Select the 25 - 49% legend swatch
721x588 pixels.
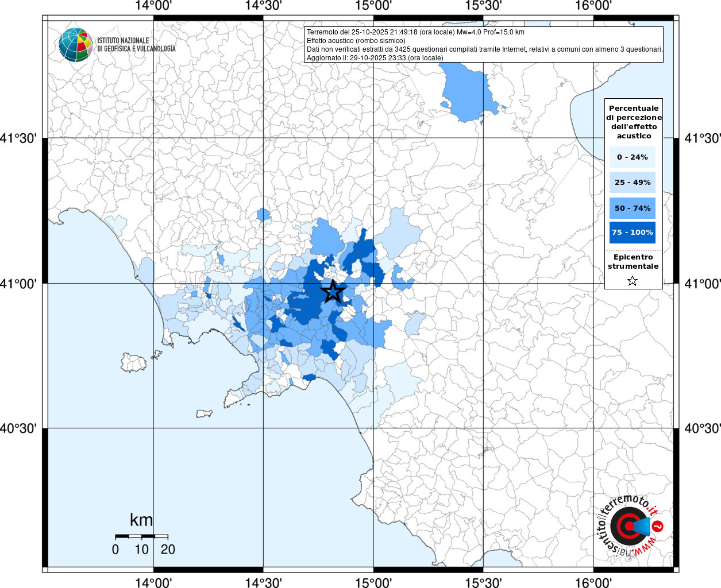[633, 182]
